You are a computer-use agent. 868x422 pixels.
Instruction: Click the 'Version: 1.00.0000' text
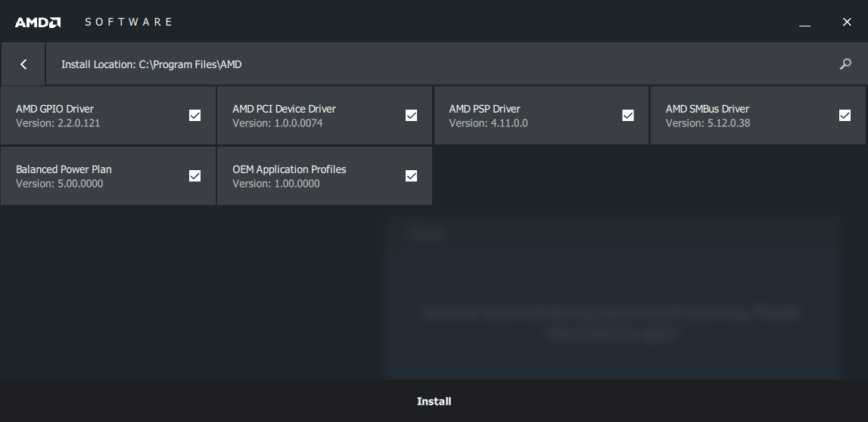click(x=275, y=184)
